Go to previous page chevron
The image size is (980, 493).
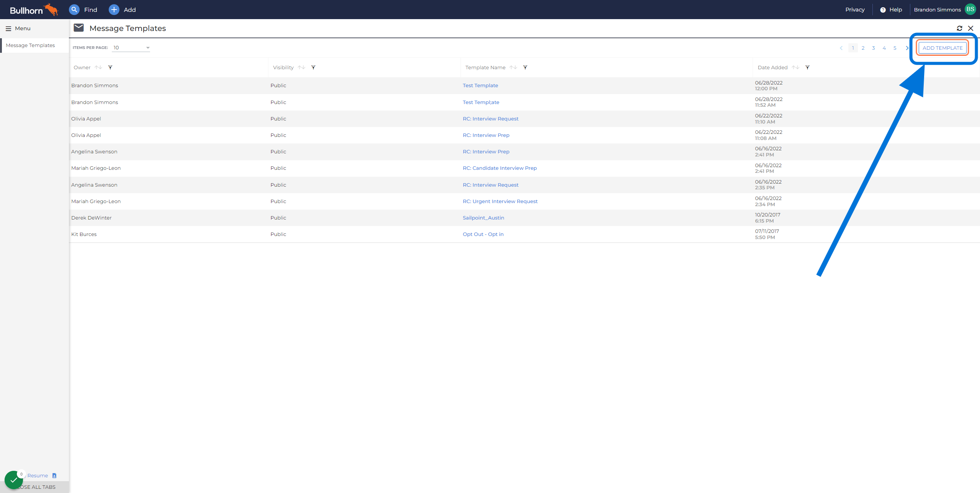point(841,48)
